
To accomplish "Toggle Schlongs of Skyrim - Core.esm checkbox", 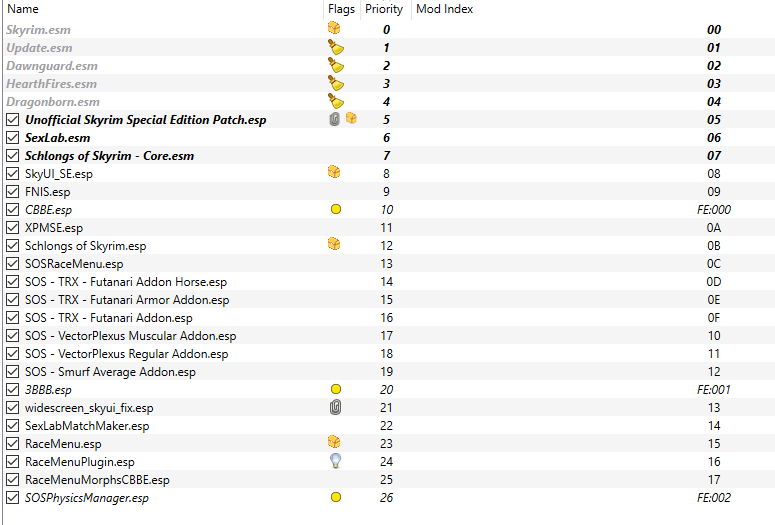I will (13, 156).
